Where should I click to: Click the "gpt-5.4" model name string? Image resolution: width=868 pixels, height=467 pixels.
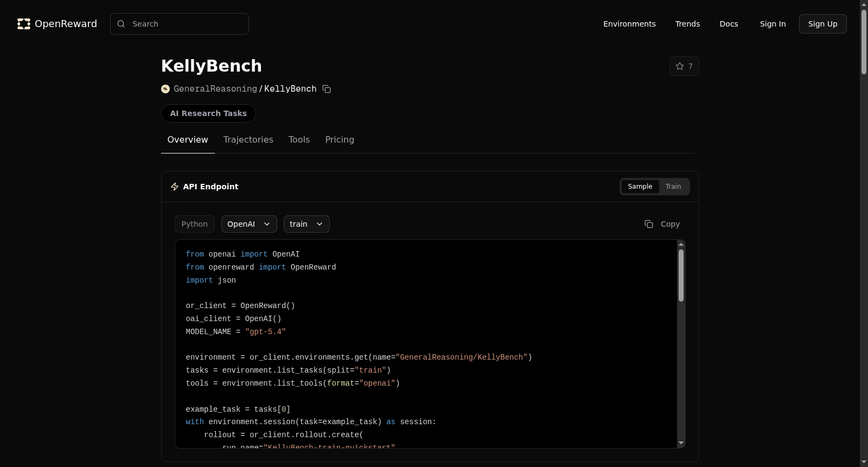(x=265, y=332)
